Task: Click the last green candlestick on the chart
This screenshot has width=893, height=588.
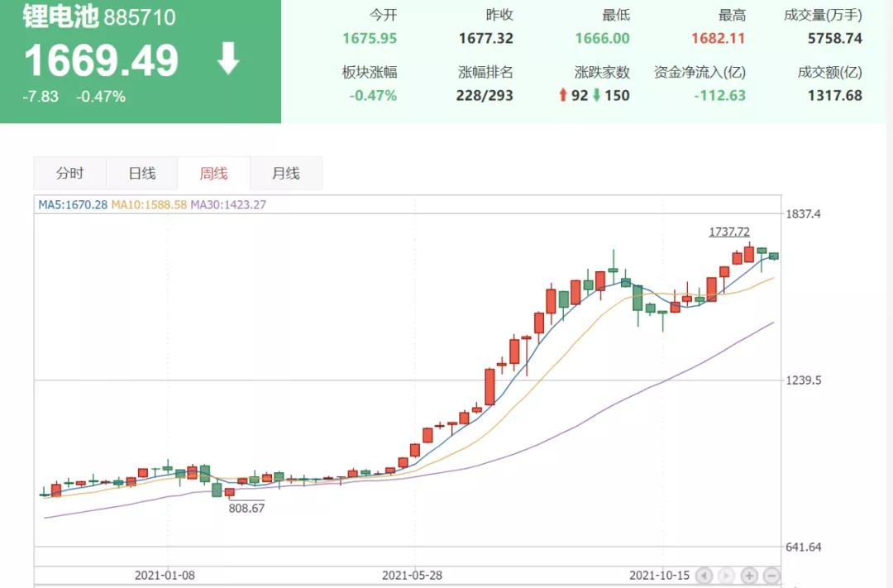Action: 773,256
